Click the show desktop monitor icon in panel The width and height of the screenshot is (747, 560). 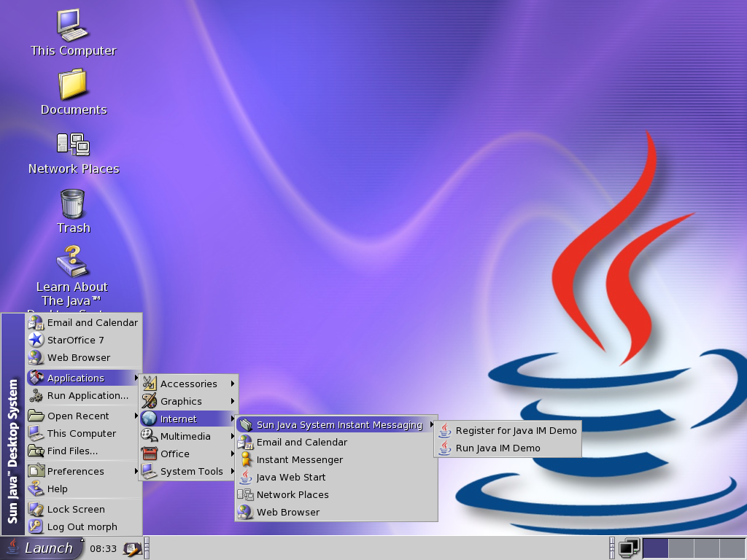pyautogui.click(x=629, y=548)
